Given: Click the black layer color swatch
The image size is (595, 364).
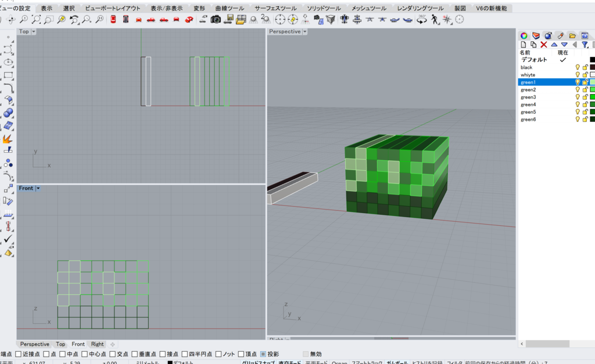Looking at the screenshot, I should [x=592, y=67].
